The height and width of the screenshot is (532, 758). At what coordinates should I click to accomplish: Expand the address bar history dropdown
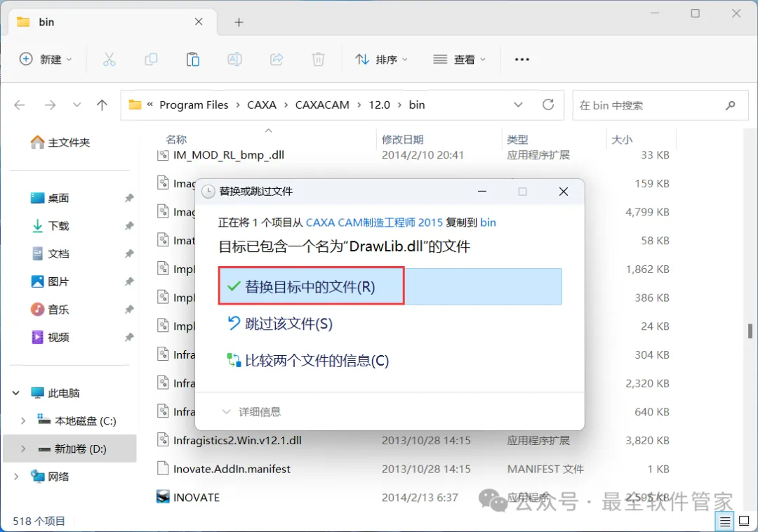click(518, 105)
